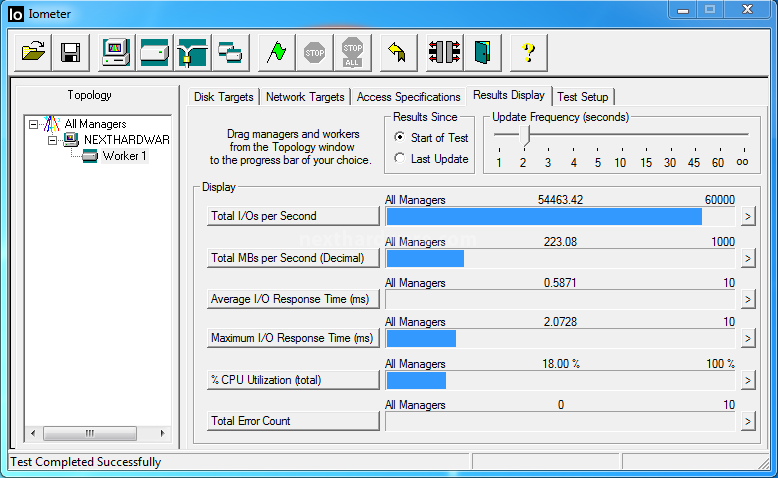Viewport: 778px width, 478px height.
Task: Save test configuration floppy icon
Action: (70, 52)
